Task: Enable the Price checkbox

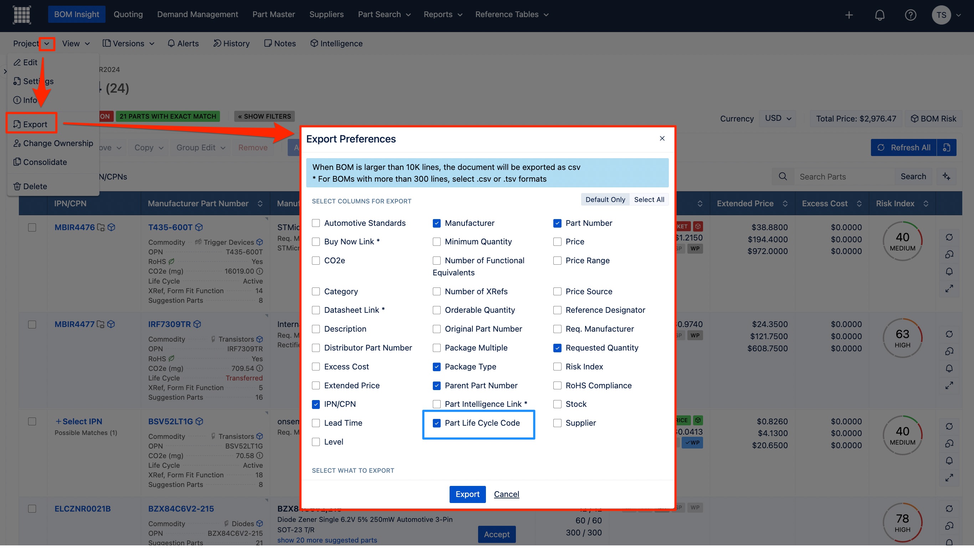Action: click(557, 242)
